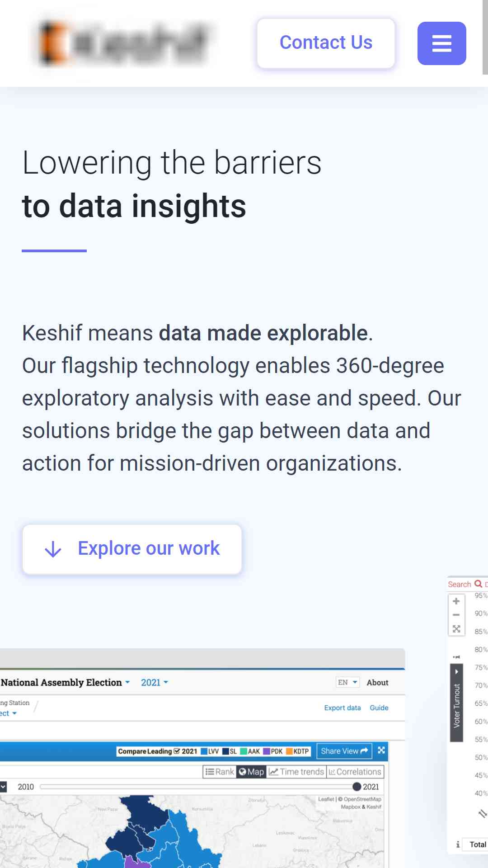
Task: Switch to the Time trends tab
Action: pyautogui.click(x=296, y=772)
